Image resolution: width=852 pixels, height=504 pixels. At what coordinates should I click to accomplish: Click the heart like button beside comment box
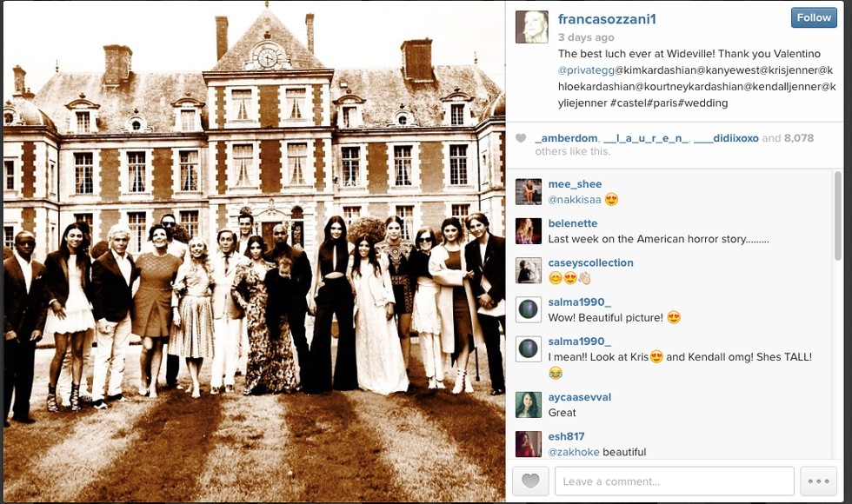530,481
